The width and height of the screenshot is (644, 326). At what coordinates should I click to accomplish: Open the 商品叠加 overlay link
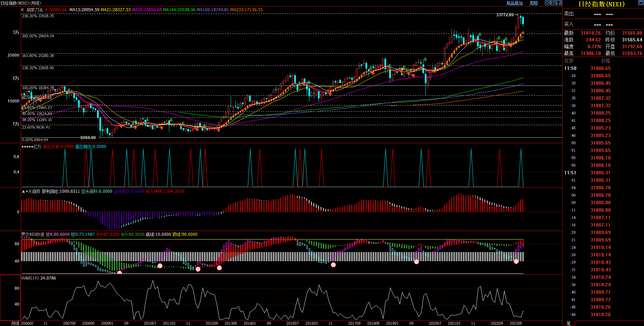[514, 3]
